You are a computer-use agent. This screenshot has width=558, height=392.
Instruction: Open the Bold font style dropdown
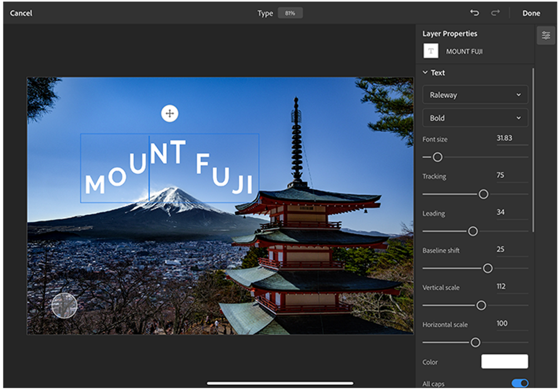coord(475,118)
